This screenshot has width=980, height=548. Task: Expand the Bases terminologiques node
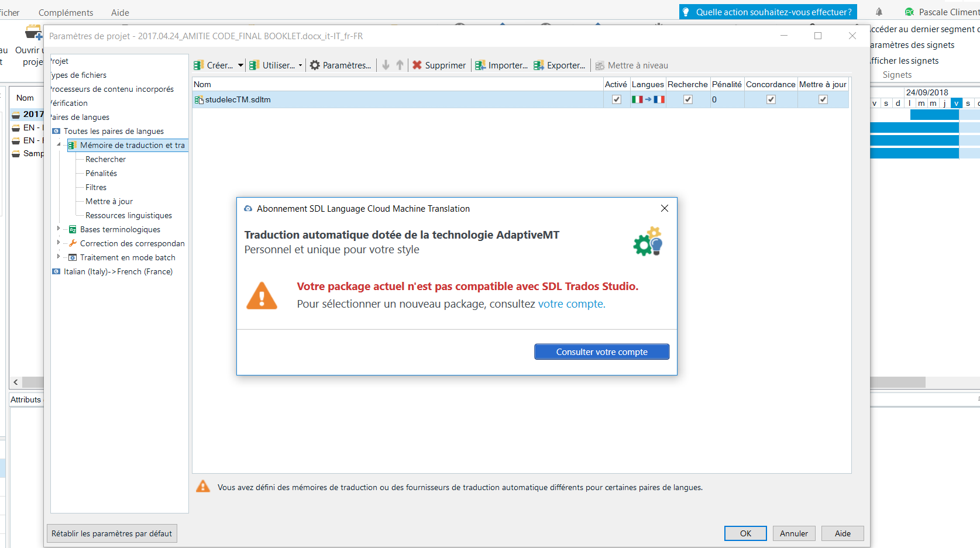pos(59,229)
